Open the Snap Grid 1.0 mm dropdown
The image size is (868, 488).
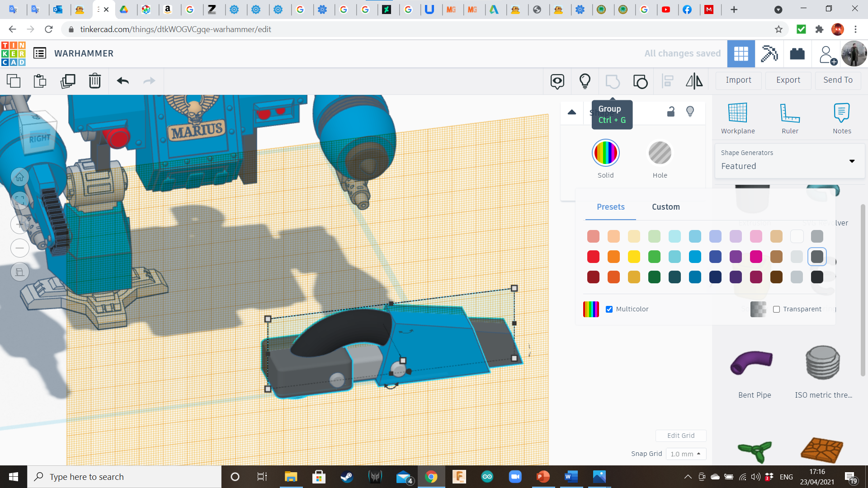point(685,454)
